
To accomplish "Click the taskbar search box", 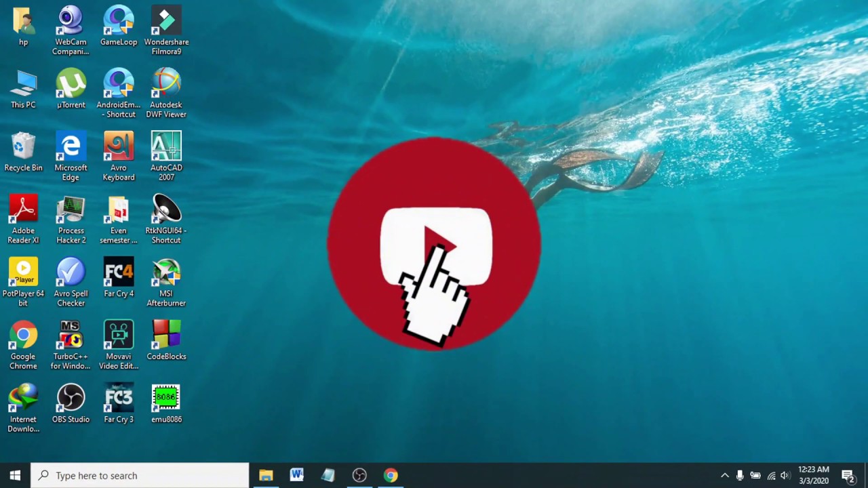I will (140, 475).
